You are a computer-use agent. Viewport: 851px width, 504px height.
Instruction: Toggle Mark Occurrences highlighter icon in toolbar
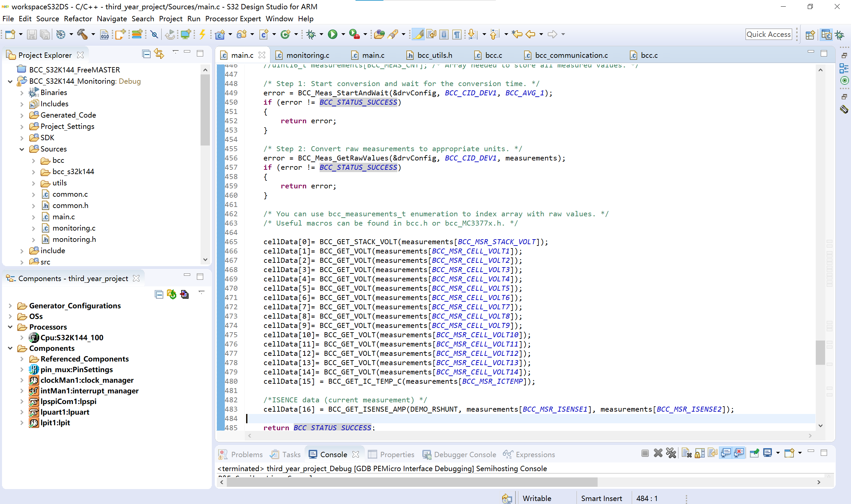tap(419, 34)
